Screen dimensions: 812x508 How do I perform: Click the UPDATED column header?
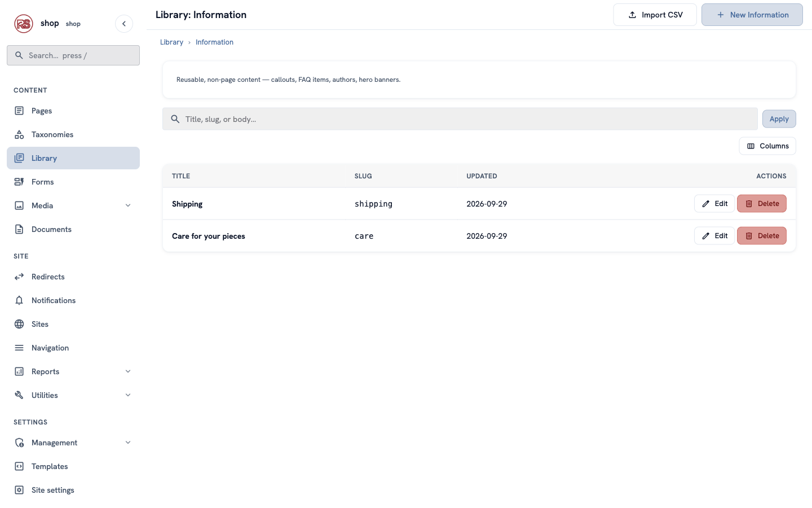tap(482, 176)
